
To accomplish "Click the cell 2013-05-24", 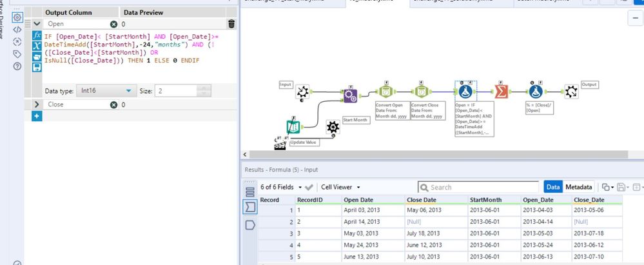I will (x=546, y=245).
